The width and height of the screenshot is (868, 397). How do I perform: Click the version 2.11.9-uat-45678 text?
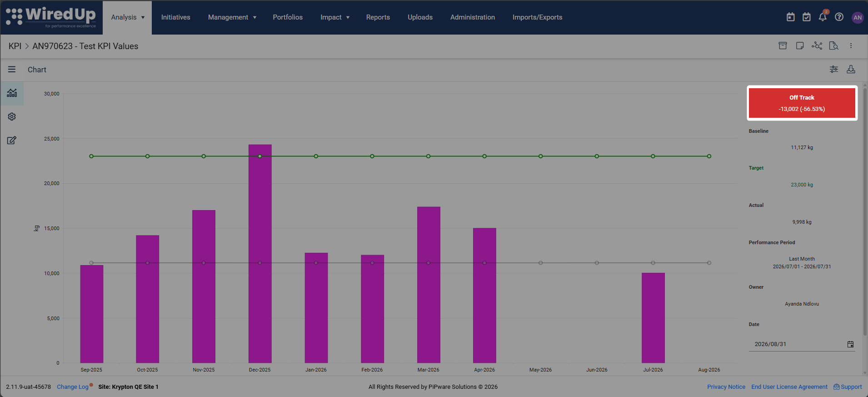29,387
